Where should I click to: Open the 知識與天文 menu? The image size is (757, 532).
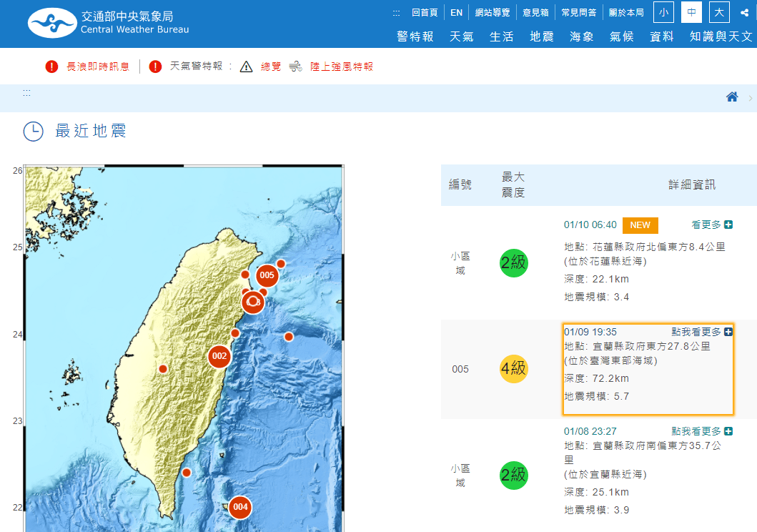click(x=721, y=36)
